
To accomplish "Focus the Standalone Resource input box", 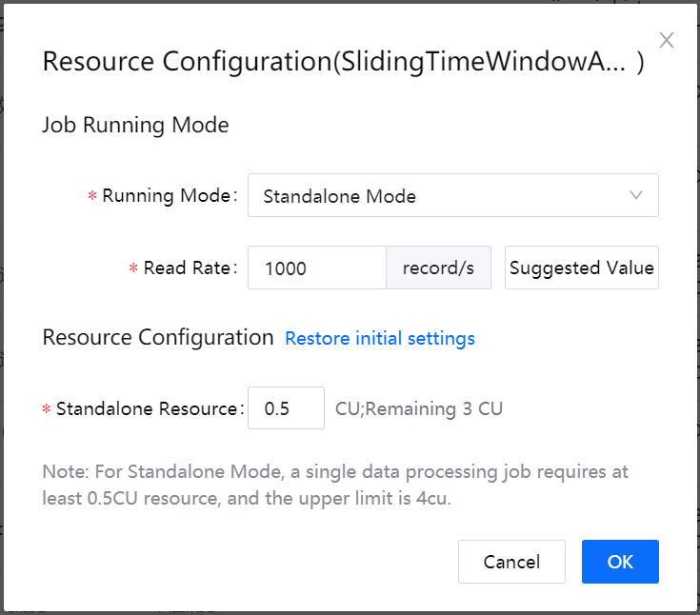I will [286, 408].
